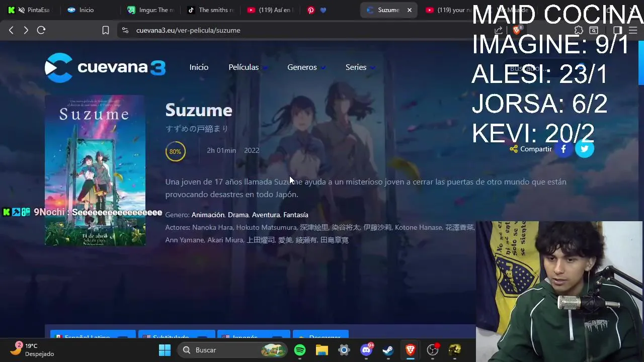Open File Explorer from the taskbar
This screenshot has height=362, width=644.
tap(322, 350)
